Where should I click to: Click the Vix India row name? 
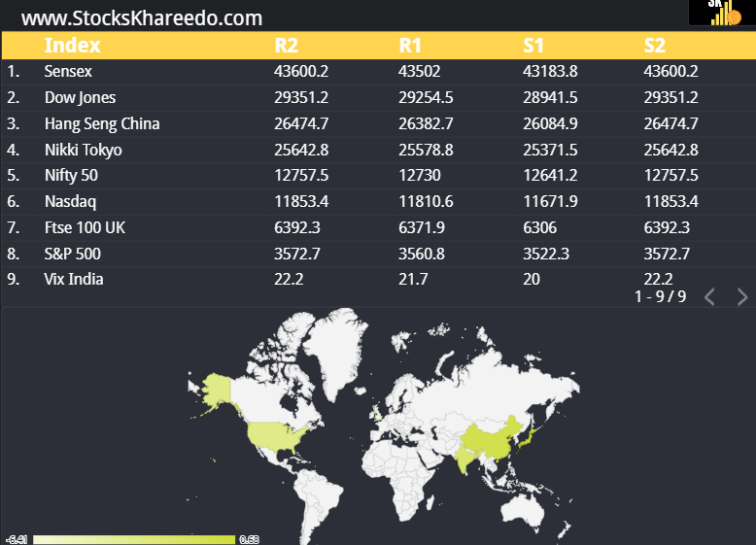point(74,280)
